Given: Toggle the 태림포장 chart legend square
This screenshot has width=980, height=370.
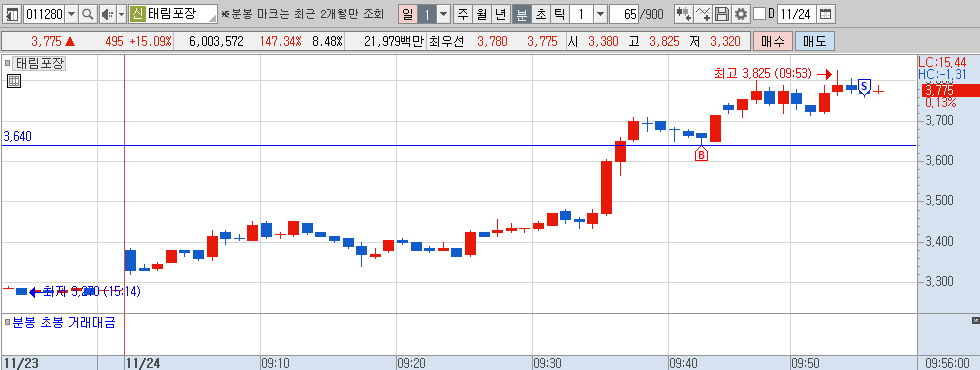Looking at the screenshot, I should pos(8,63).
